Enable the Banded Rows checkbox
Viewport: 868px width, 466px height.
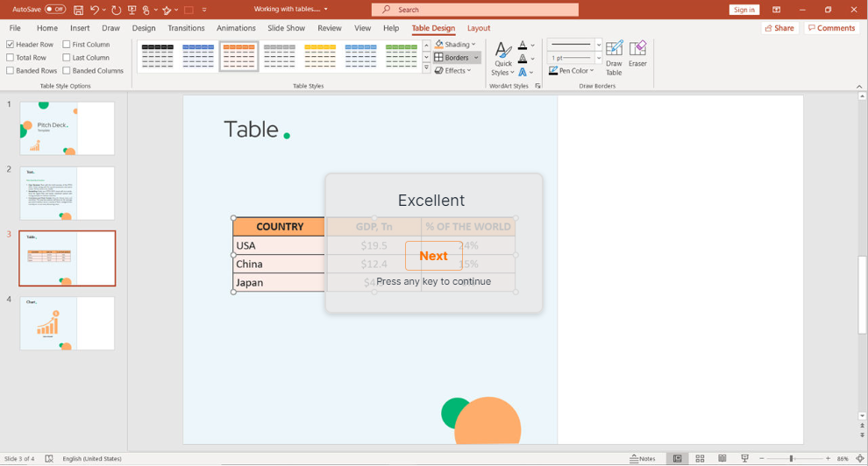click(10, 71)
